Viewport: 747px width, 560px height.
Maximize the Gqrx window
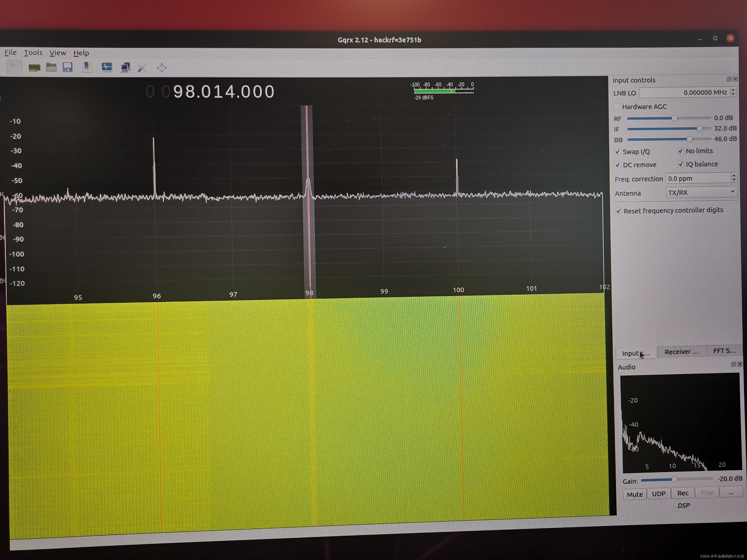tap(715, 38)
